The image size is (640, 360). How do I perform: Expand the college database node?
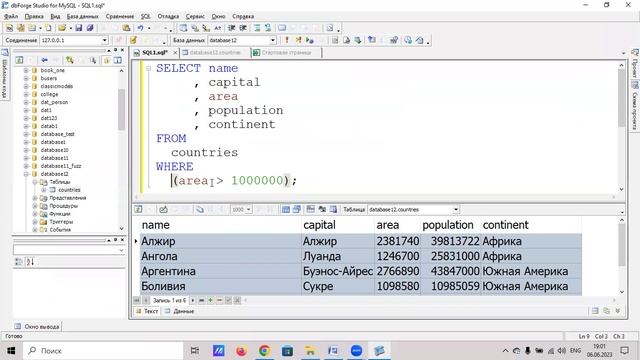tap(26, 94)
